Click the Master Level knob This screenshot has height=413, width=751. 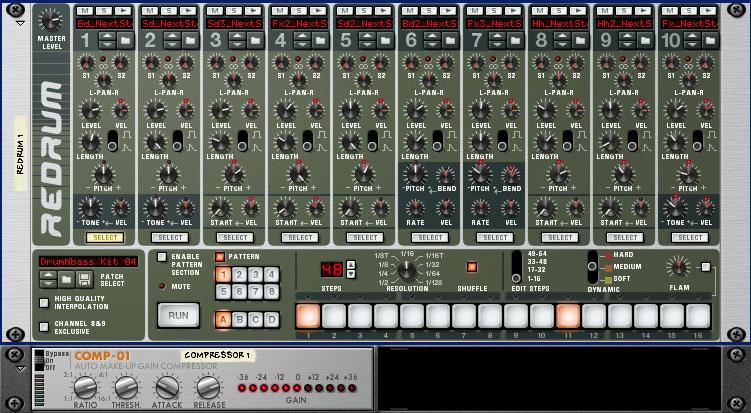coord(51,20)
